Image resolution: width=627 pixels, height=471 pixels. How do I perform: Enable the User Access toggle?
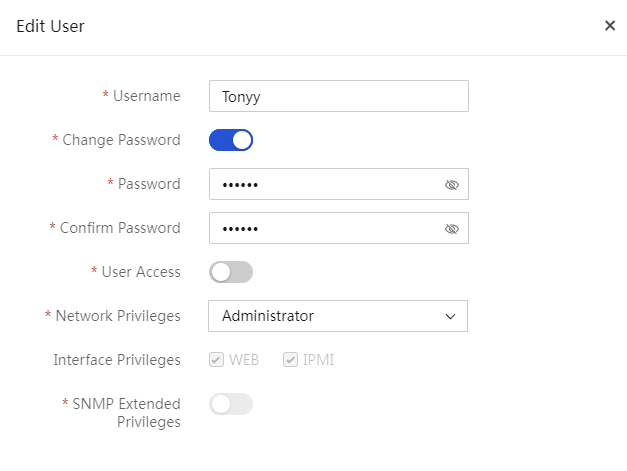231,272
